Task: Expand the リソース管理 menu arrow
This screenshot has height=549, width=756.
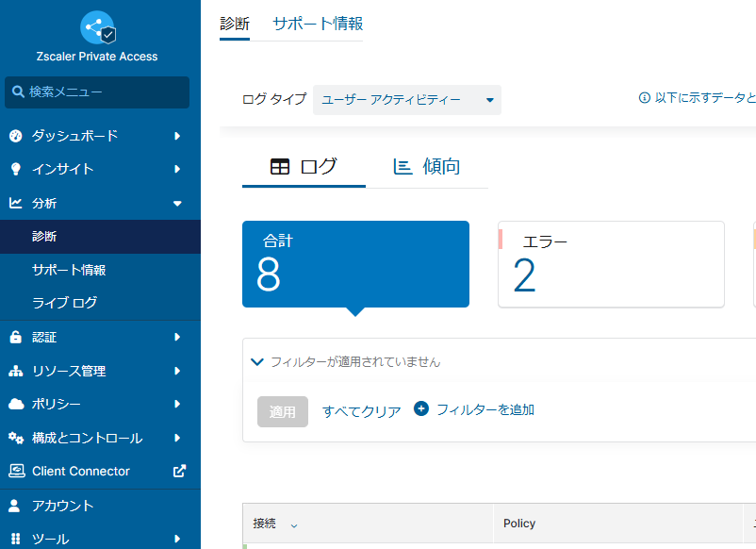Action: coord(177,371)
